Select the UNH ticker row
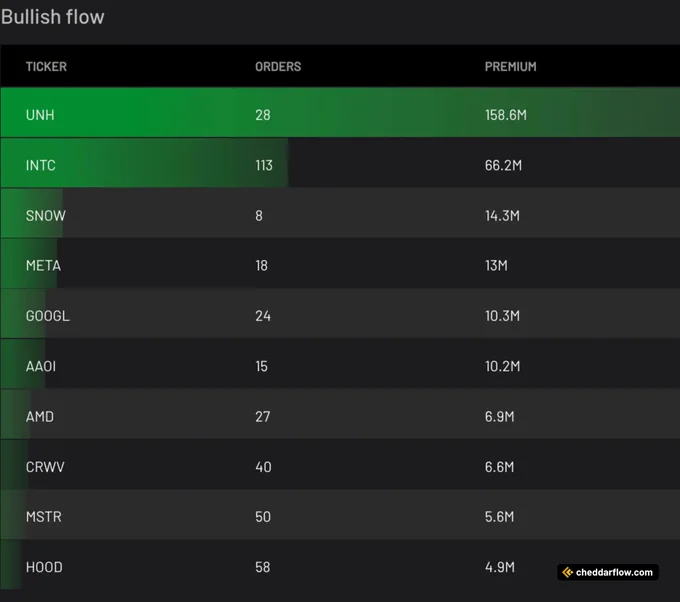Image resolution: width=680 pixels, height=602 pixels. tap(340, 113)
